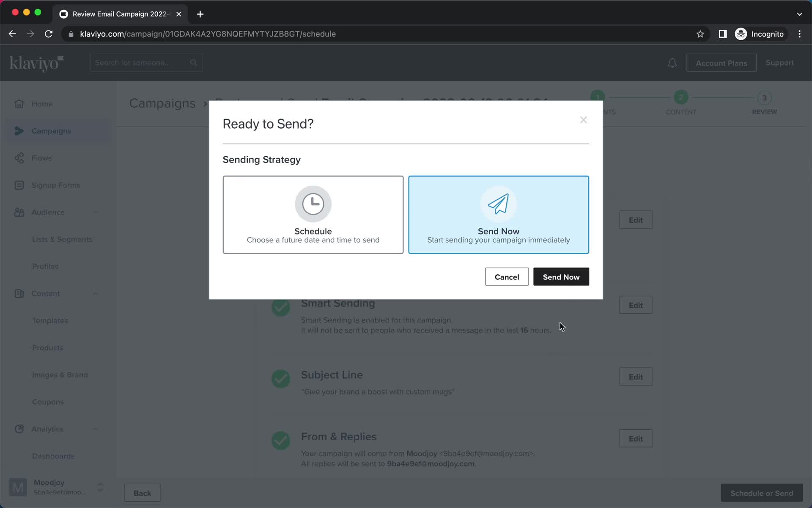812x508 pixels.
Task: Click the Schedule sending strategy icon
Action: (313, 202)
